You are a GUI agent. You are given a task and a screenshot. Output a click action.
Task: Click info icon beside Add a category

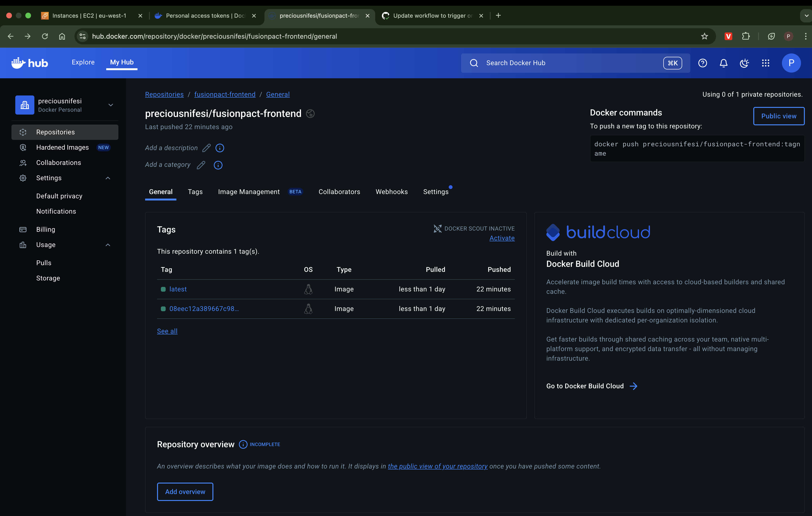coord(218,165)
